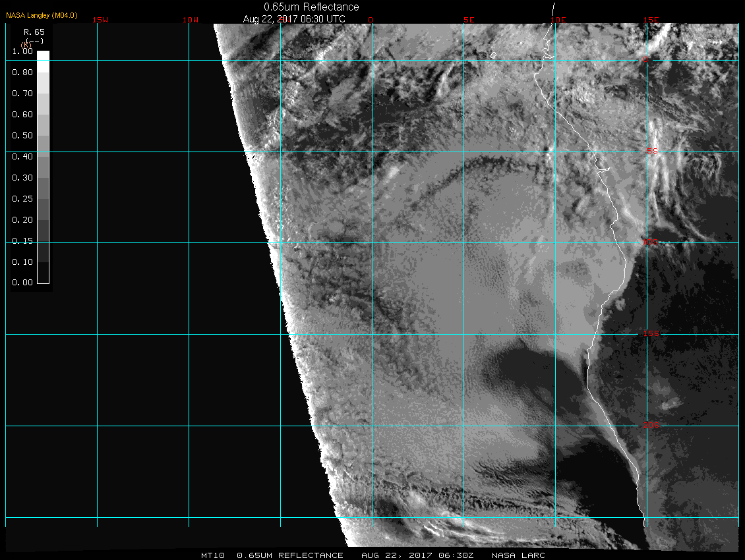Click the 5E longitude label
Screen dimensions: 745x560
point(469,20)
